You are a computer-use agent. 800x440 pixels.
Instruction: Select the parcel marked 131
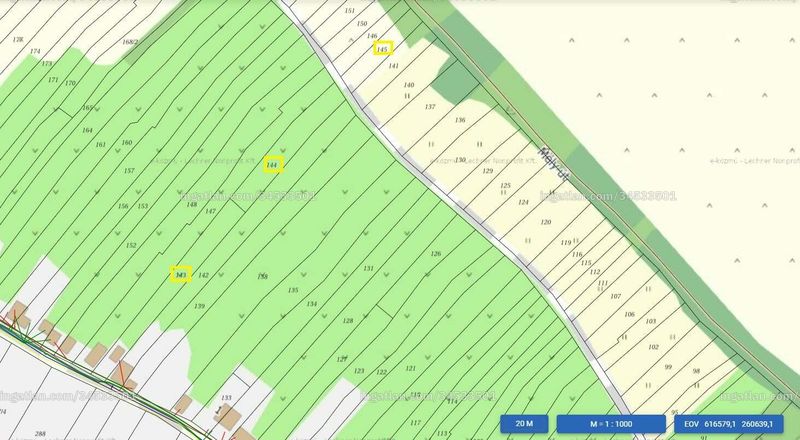pyautogui.click(x=368, y=268)
